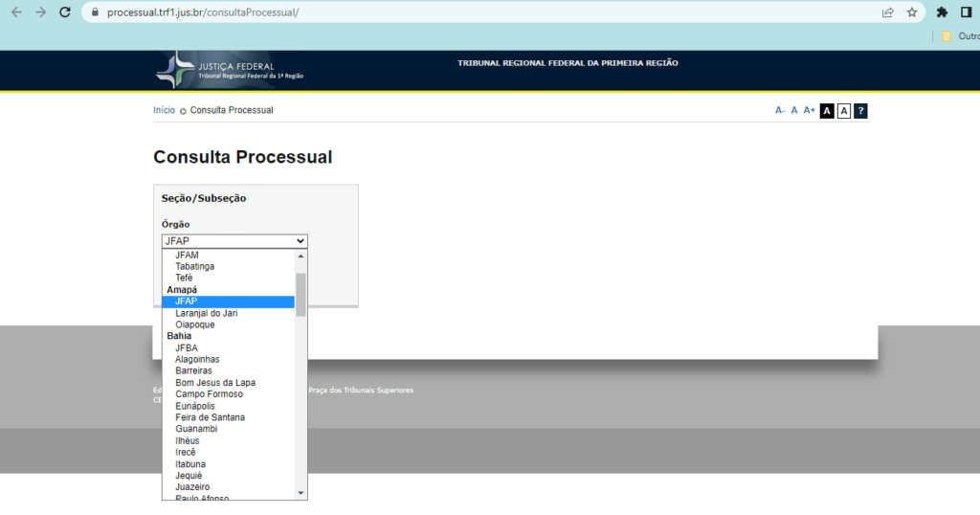This screenshot has height=515, width=980.
Task: Click the share icon in address bar
Action: pos(887,12)
